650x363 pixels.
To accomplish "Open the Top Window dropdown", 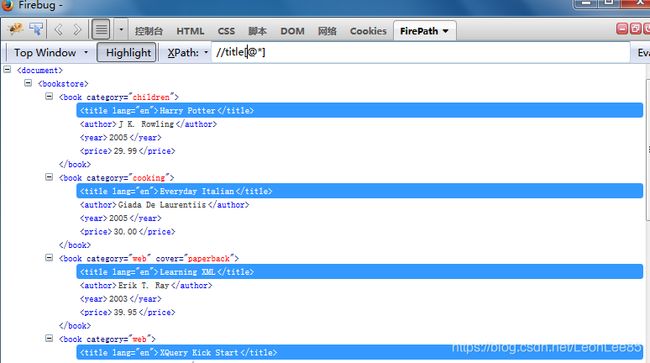I will click(x=51, y=53).
